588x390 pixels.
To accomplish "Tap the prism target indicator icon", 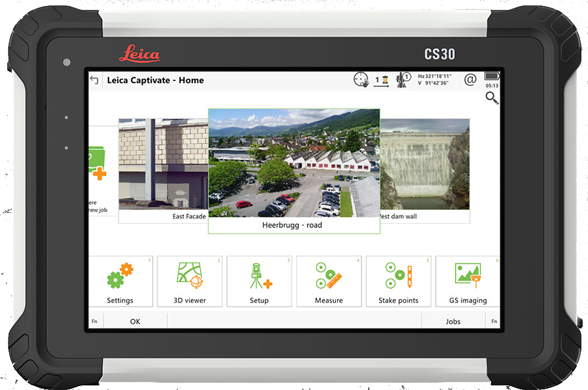I will (381, 81).
